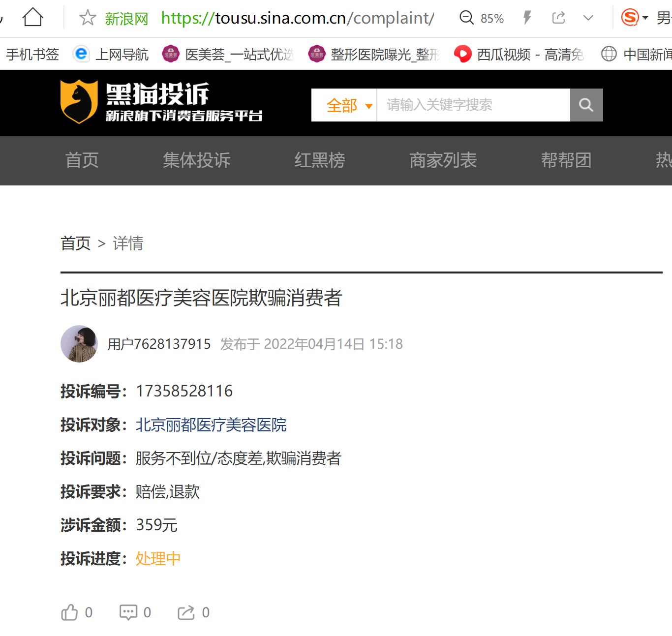Open 整形医院曝光 bookmark

(x=374, y=54)
